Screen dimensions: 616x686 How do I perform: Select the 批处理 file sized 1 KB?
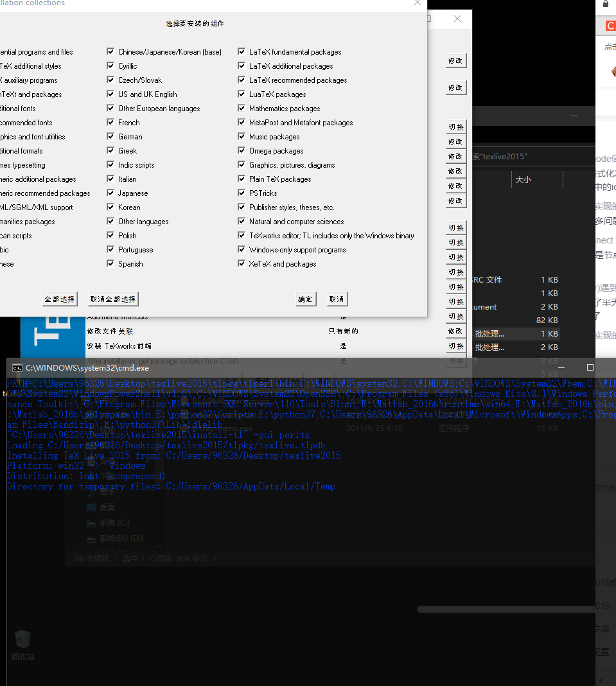[x=516, y=334]
